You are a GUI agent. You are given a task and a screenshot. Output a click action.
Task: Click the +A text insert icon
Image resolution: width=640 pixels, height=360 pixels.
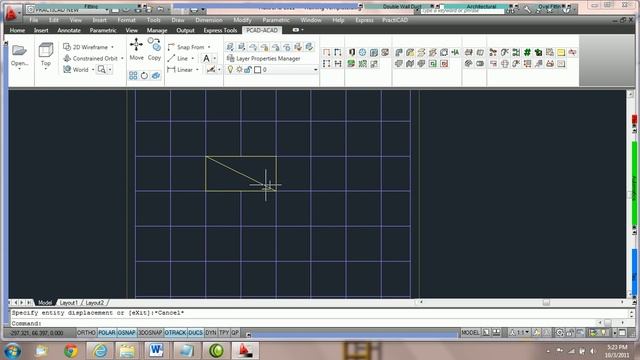455,52
